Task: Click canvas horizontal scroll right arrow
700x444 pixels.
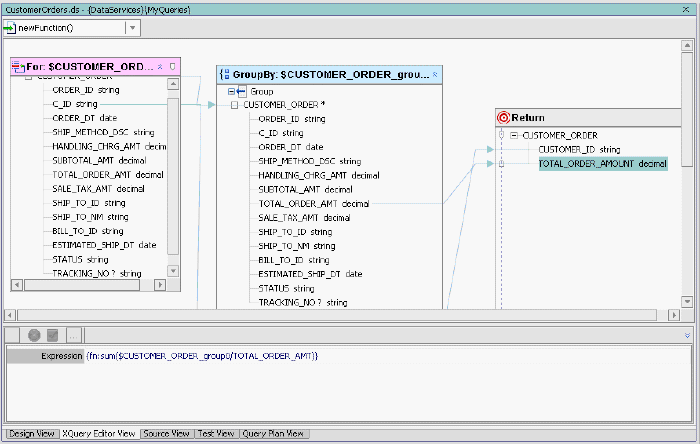Action: 674,315
